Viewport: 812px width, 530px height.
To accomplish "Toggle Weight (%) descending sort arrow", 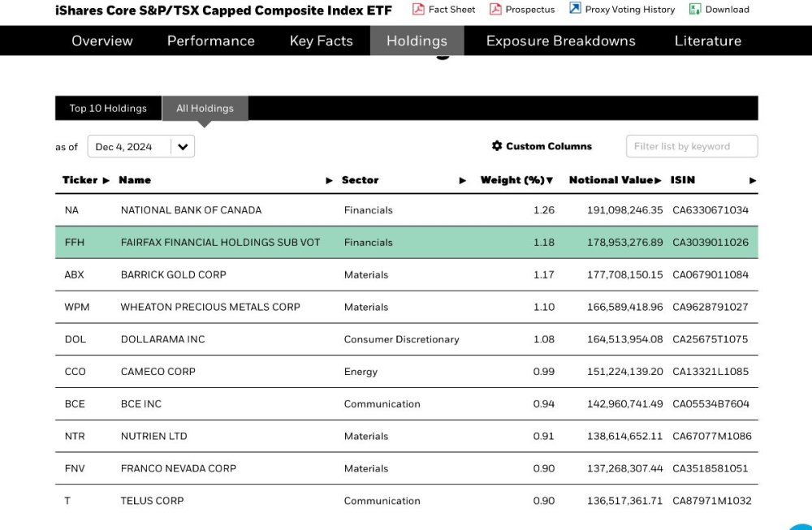I will point(550,181).
